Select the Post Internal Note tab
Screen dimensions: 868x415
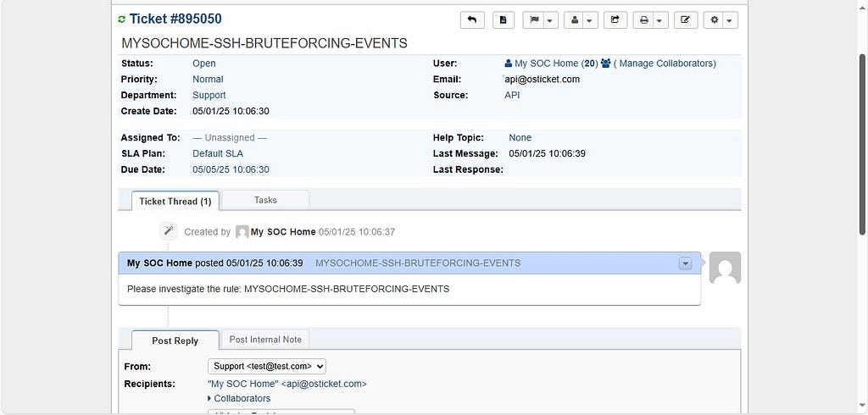point(265,340)
